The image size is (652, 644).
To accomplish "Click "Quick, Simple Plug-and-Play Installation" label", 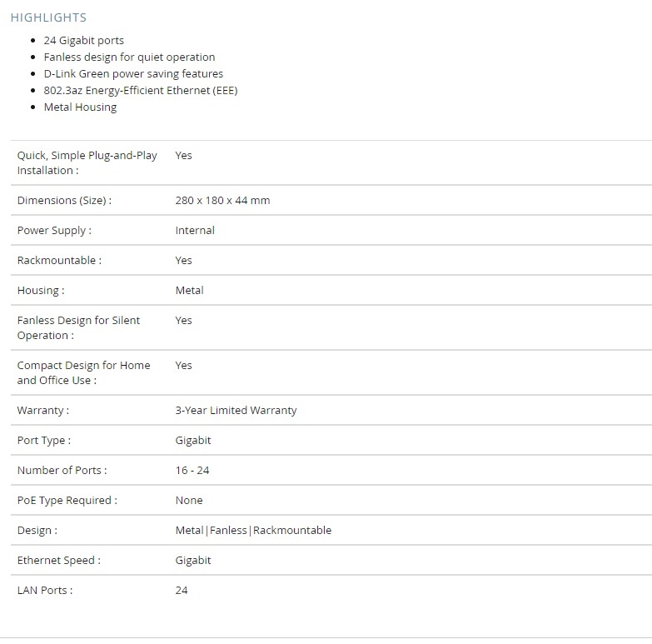I will coord(87,162).
